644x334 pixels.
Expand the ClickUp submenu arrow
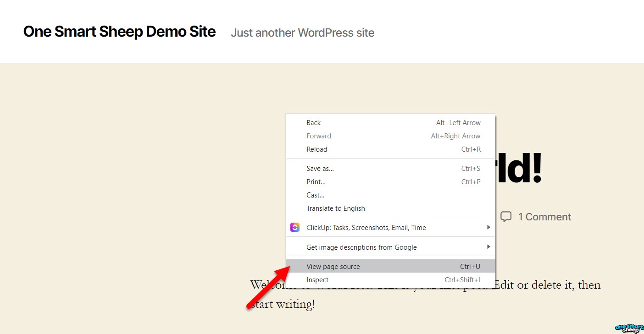tap(489, 227)
